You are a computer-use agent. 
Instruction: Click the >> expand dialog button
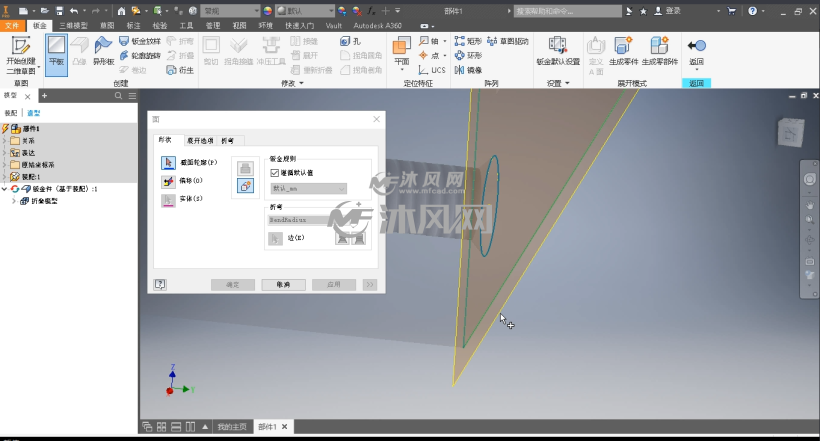pos(370,285)
